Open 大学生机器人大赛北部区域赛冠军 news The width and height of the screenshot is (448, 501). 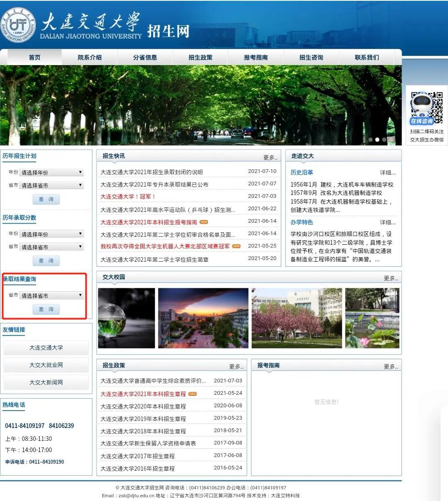(x=165, y=246)
